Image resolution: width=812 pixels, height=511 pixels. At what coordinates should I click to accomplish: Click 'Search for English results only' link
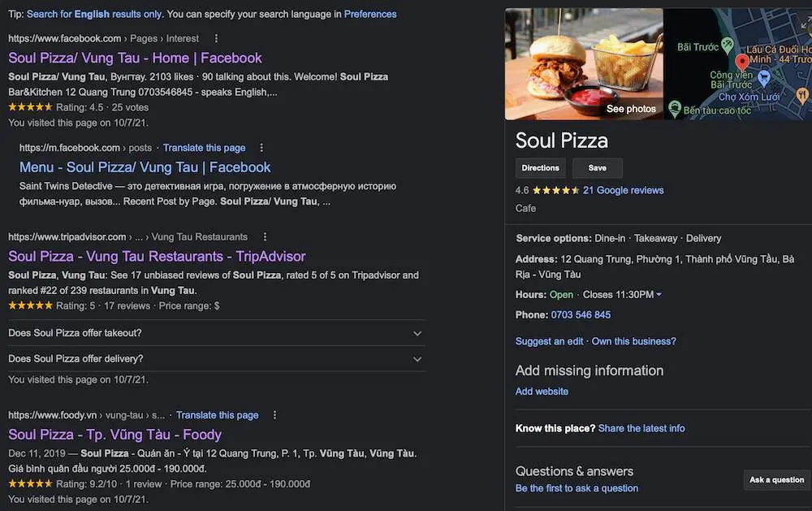(x=94, y=14)
